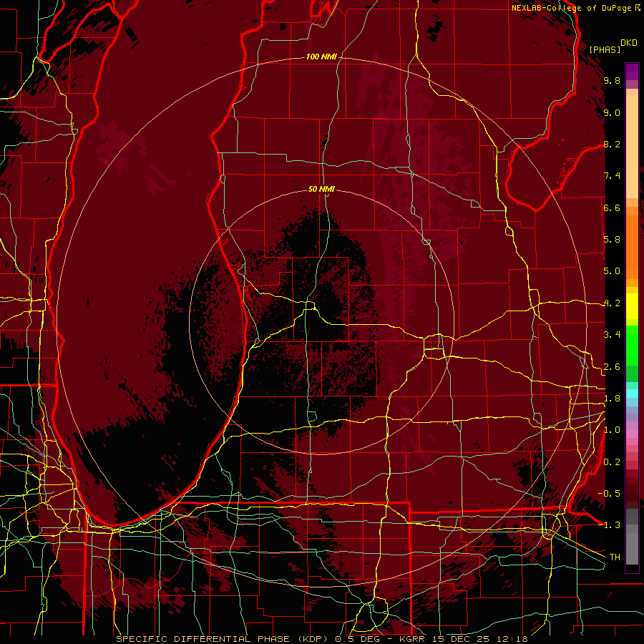Click the purple top band of the color scale

coord(632,72)
